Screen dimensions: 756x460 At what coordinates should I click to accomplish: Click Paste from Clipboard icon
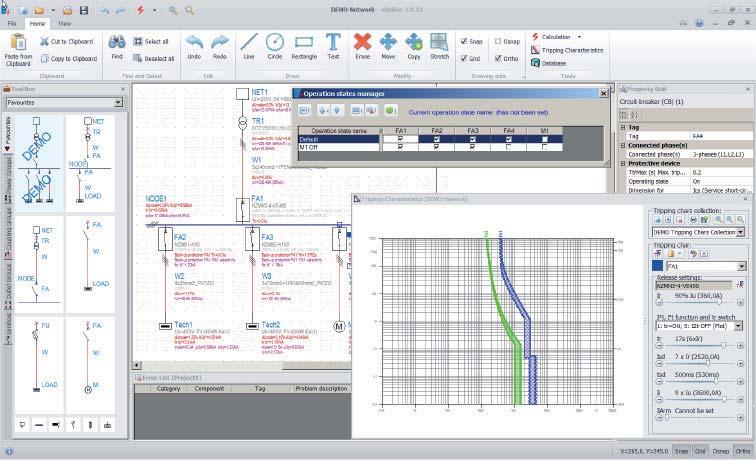(x=18, y=42)
